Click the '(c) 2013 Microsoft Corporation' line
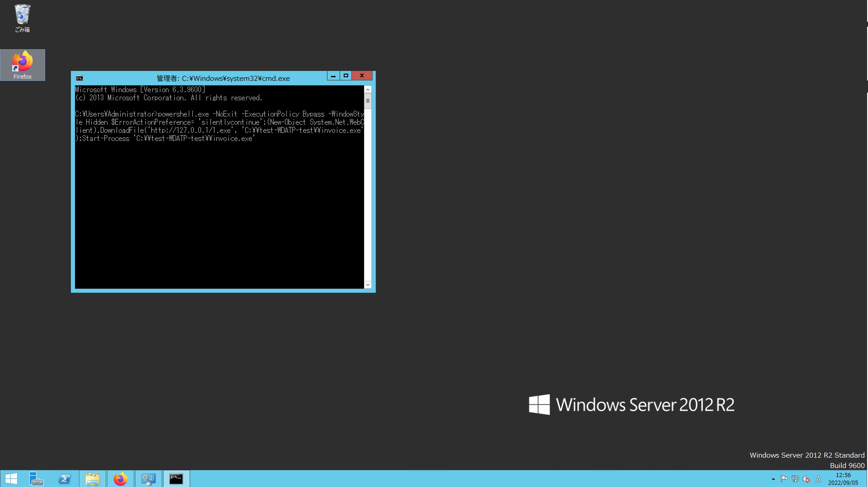 tap(168, 98)
